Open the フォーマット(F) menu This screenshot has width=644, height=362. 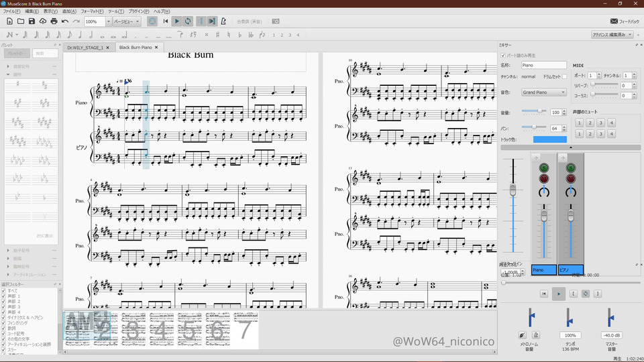pyautogui.click(x=92, y=11)
